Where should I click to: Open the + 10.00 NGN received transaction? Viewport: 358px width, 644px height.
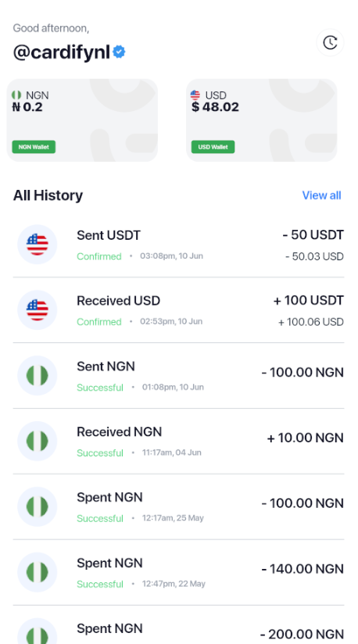coord(178,441)
